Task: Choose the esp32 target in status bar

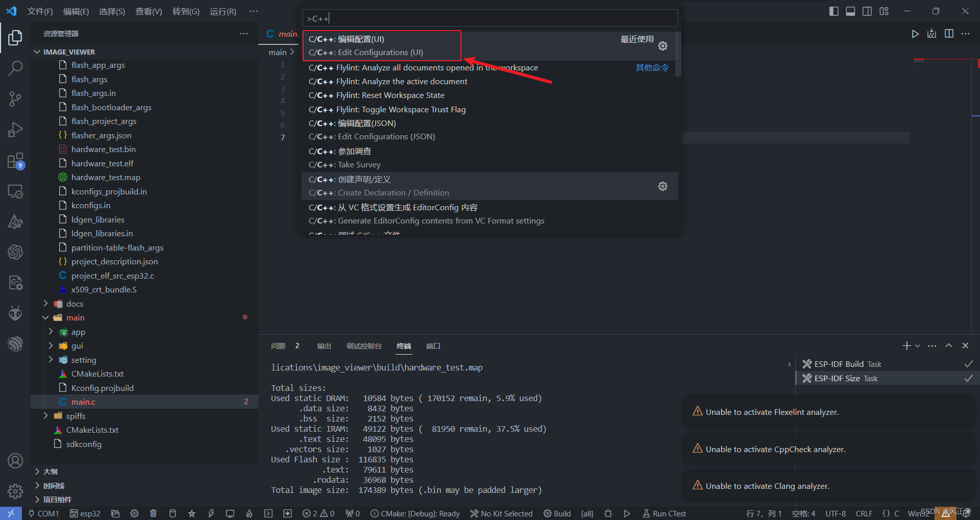Action: tap(85, 513)
